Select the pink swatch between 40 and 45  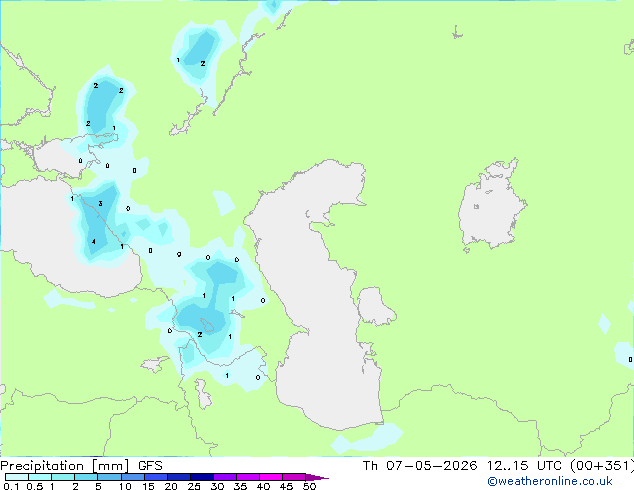[271, 477]
